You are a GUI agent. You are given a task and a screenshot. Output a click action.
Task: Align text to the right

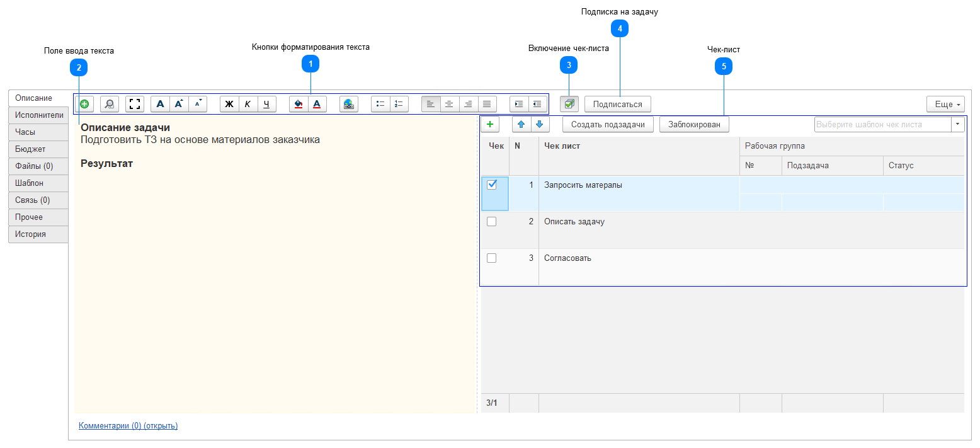coord(469,104)
